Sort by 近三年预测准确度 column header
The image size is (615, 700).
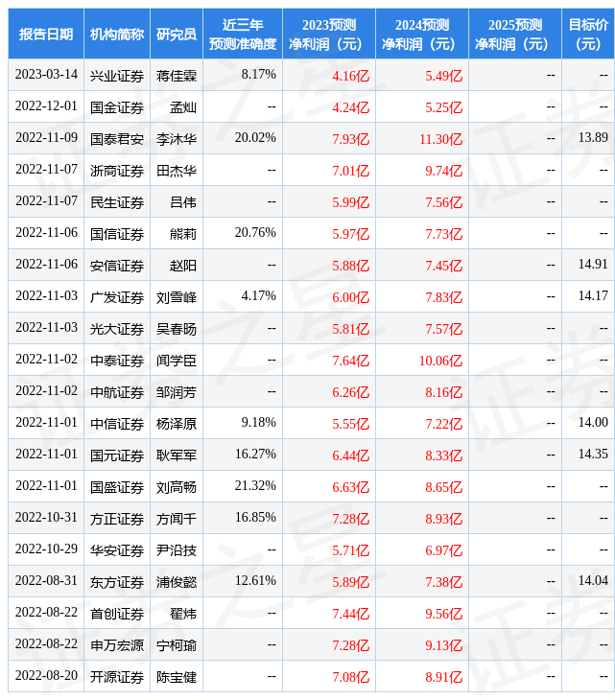coord(242,35)
